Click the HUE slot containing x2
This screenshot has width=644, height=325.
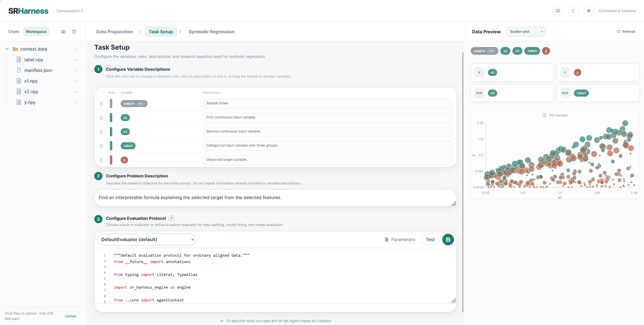(x=512, y=93)
